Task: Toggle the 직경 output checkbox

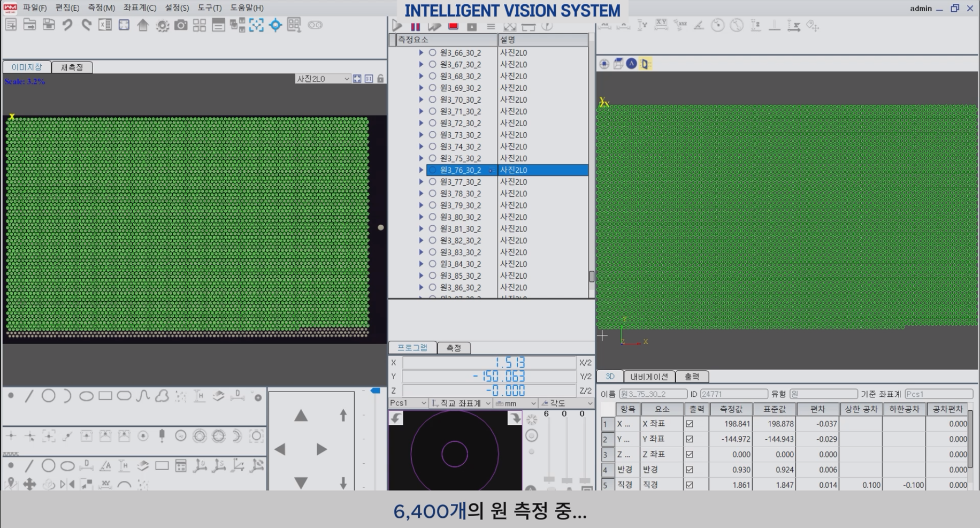Action: pos(690,485)
